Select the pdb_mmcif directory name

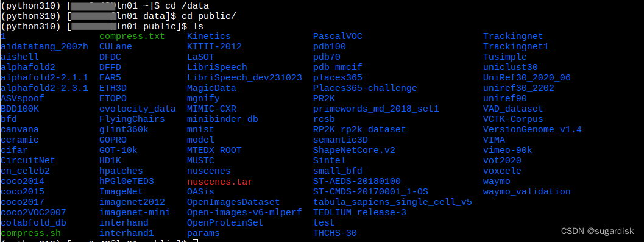338,68
